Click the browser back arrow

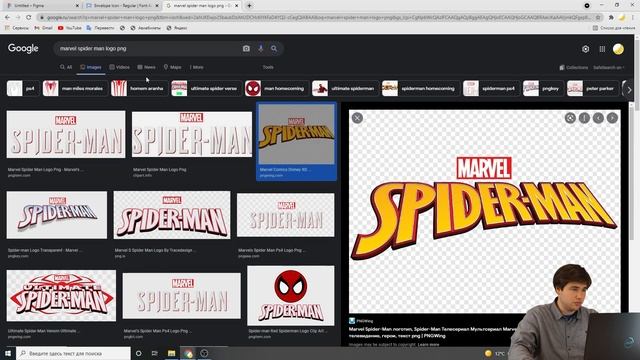[7, 17]
